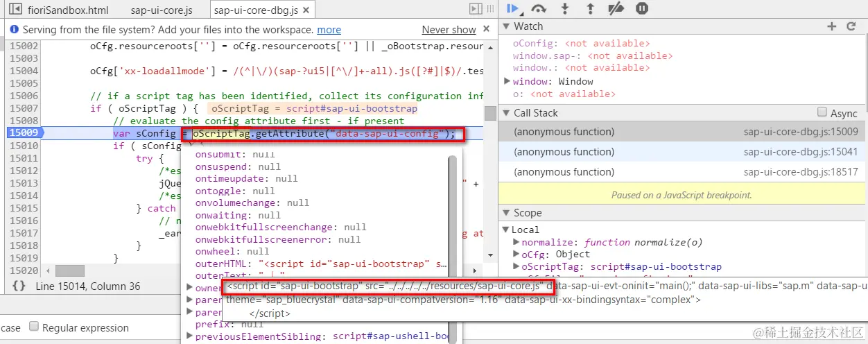The width and height of the screenshot is (868, 344).
Task: Click 'onvolumechange: null' property
Action: click(252, 203)
